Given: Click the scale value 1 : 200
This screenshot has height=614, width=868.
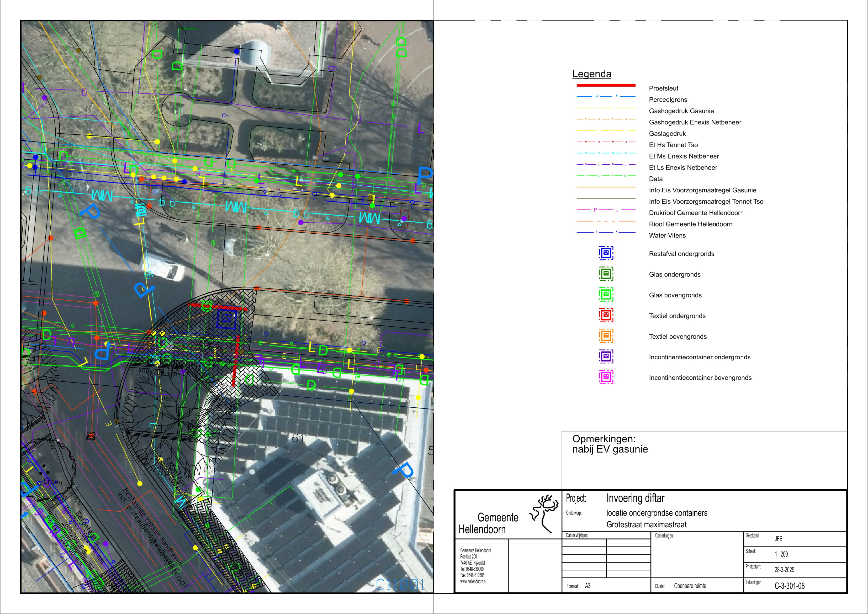Looking at the screenshot, I should point(781,554).
